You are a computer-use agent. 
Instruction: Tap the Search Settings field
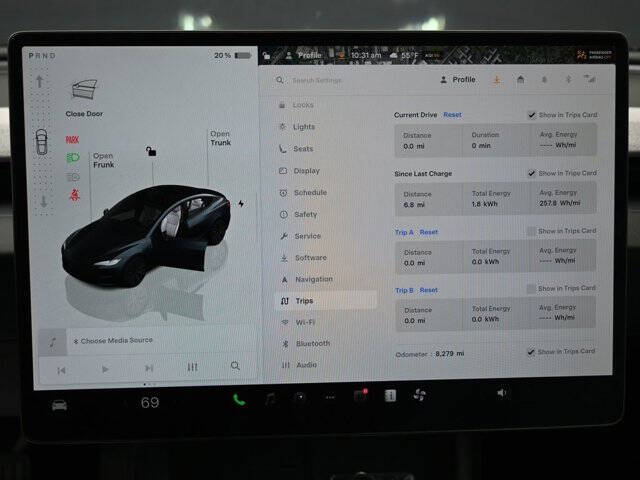click(316, 80)
